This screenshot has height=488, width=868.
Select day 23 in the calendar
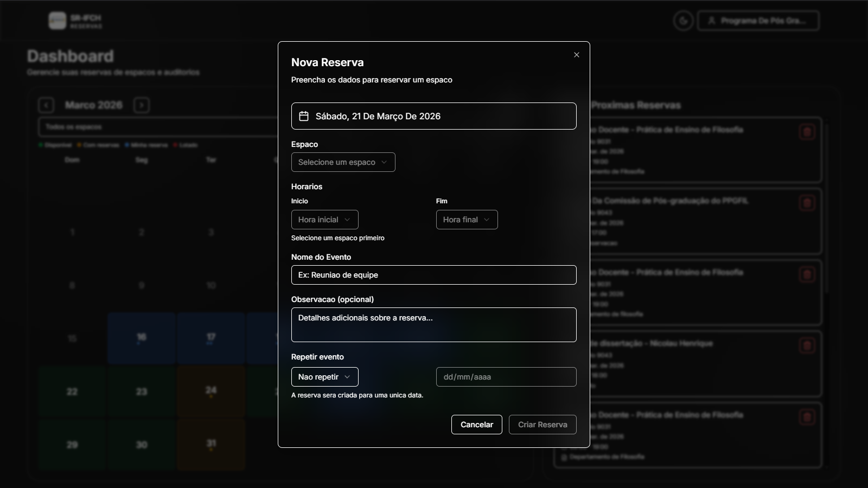[142, 391]
